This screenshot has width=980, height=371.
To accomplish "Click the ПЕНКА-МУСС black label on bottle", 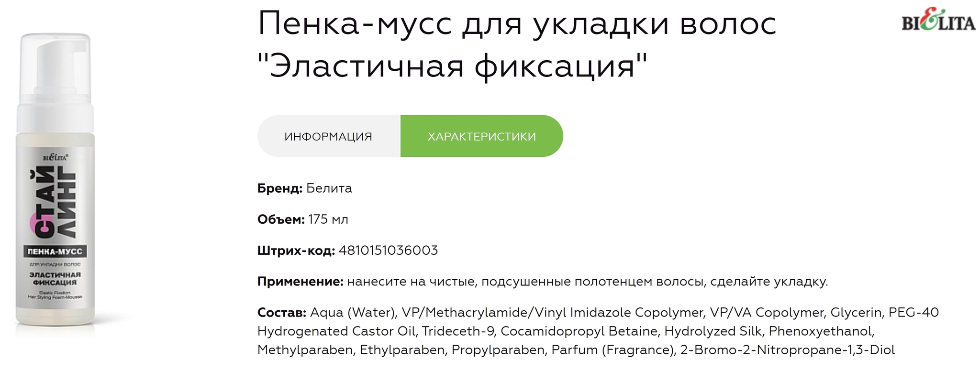I will point(55,251).
